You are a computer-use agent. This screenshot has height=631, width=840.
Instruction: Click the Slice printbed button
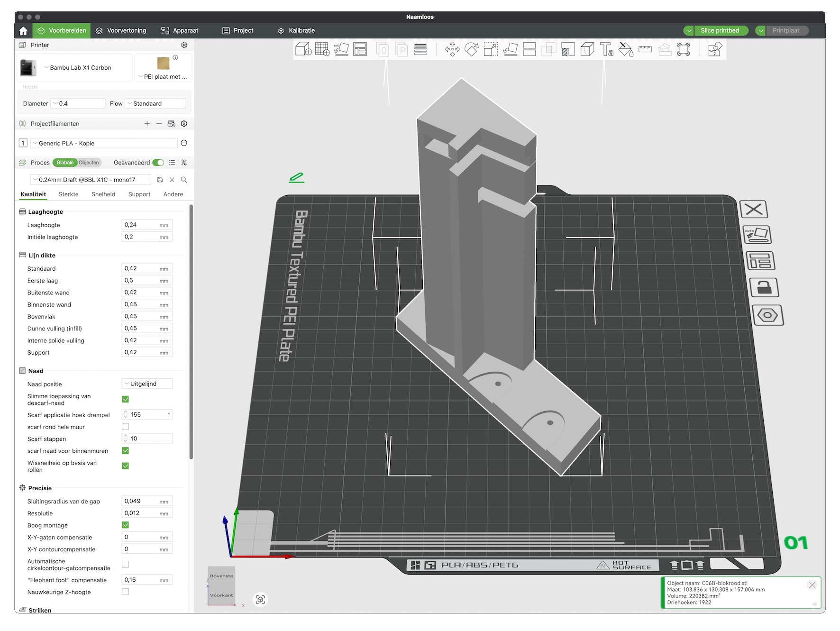[x=721, y=30]
